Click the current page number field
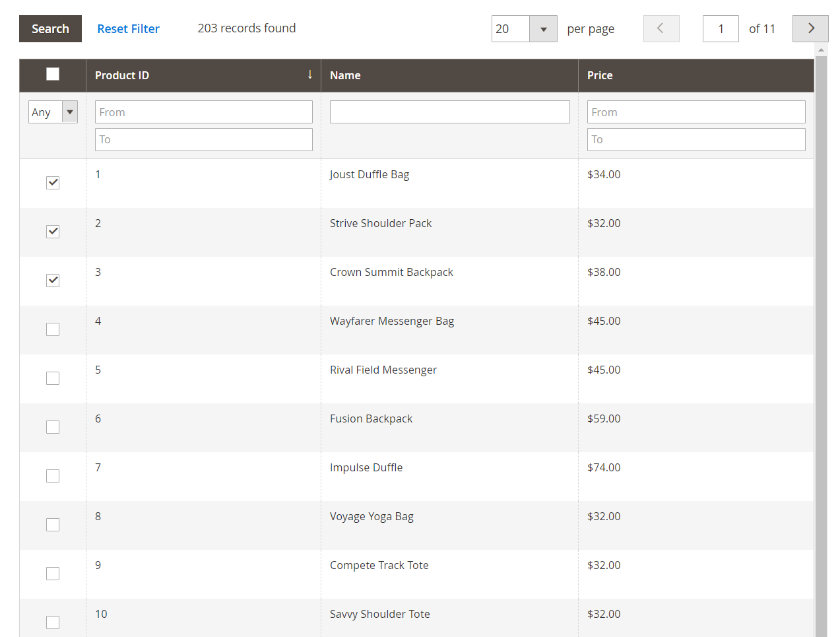The image size is (840, 637). (x=720, y=28)
